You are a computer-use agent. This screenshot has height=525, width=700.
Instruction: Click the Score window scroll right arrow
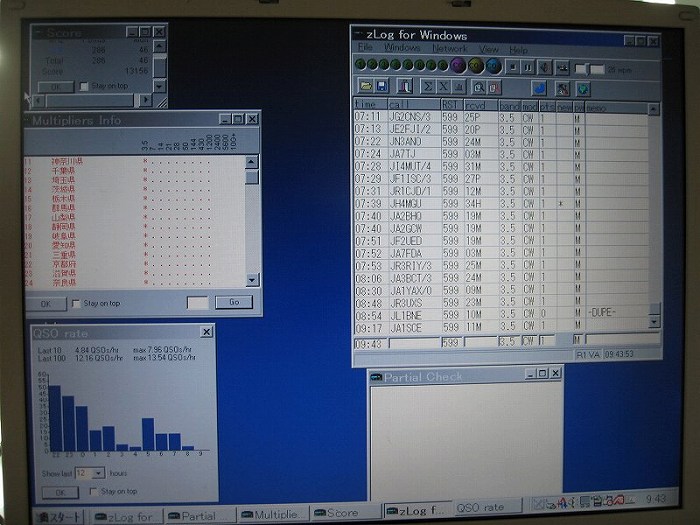click(145, 100)
